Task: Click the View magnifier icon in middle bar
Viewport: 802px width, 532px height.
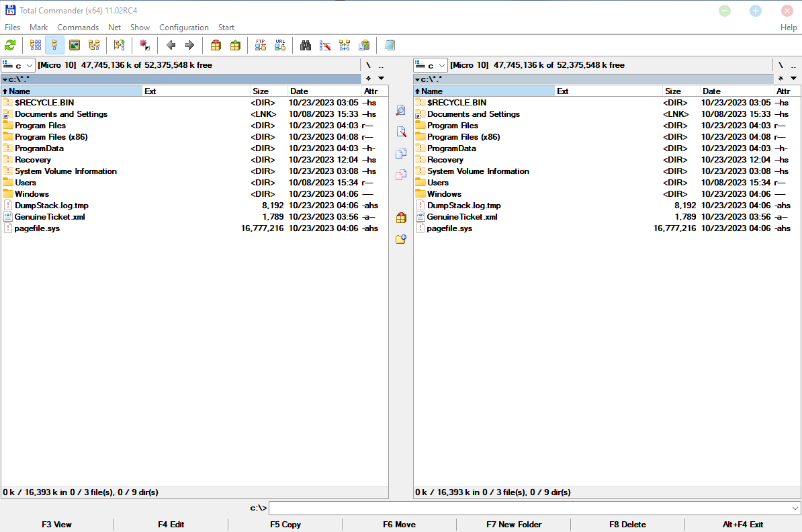Action: coord(401,110)
